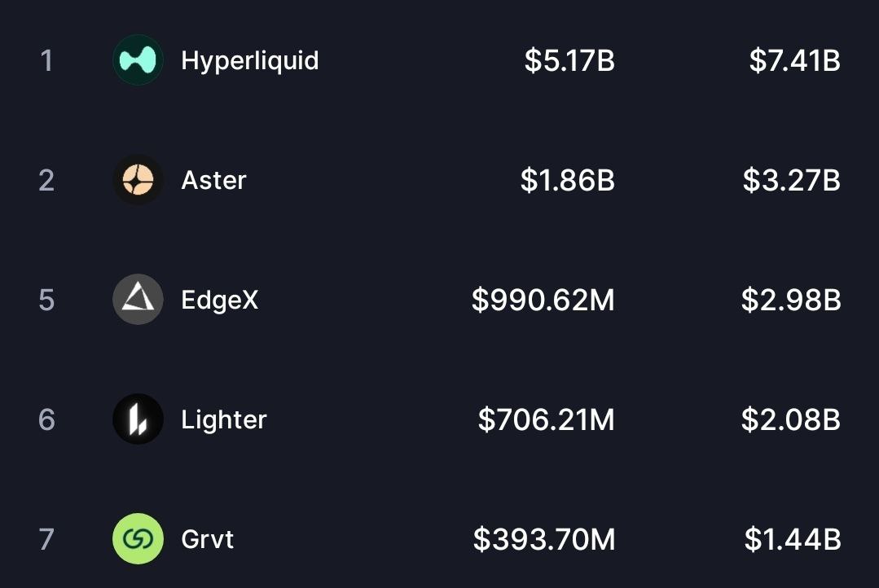Select Lighter's $706.21M value

(546, 419)
